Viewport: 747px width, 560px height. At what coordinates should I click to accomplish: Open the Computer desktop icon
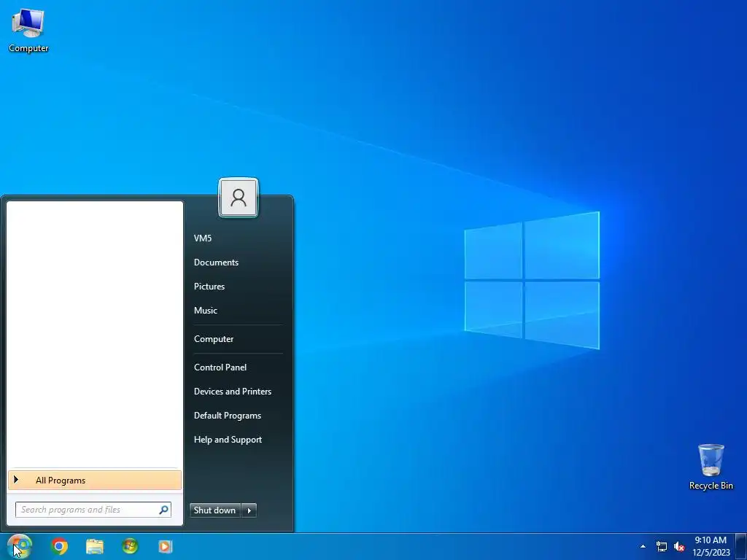28,31
